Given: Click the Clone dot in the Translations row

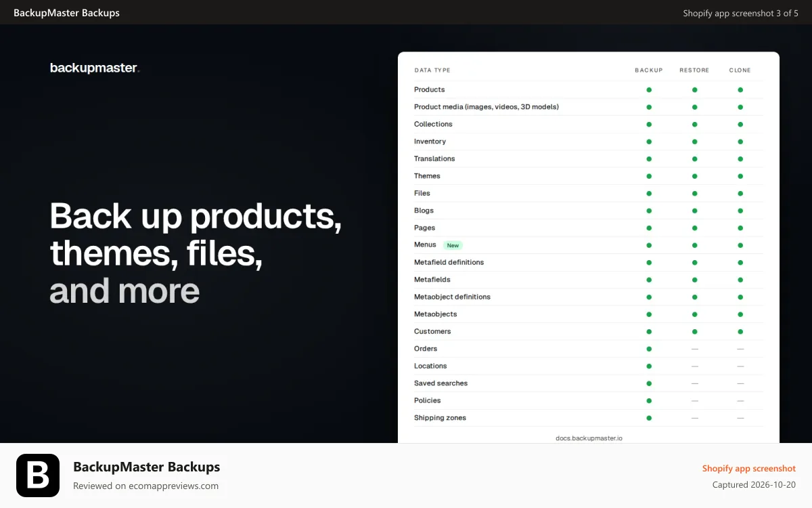Looking at the screenshot, I should coord(740,158).
